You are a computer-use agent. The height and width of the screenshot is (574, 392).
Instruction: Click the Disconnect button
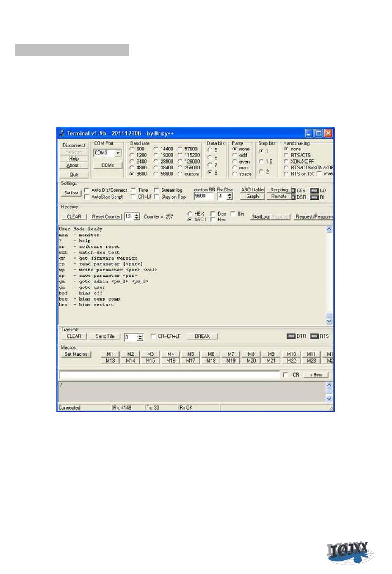(74, 145)
